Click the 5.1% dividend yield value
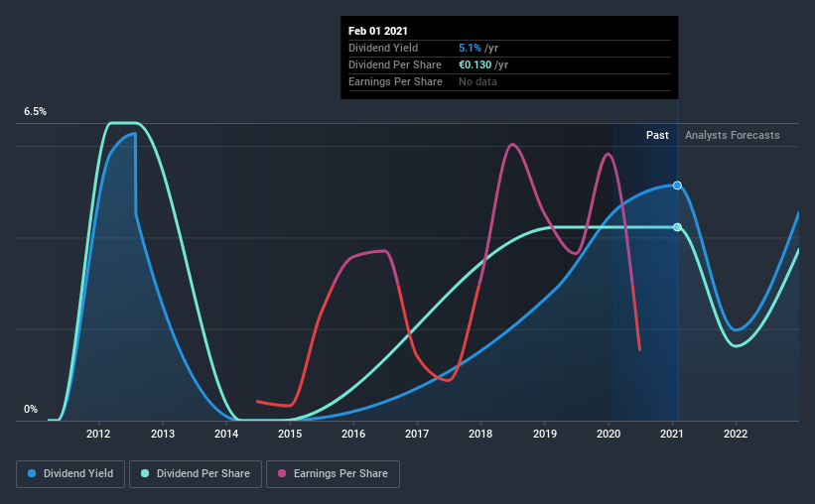 (x=470, y=48)
